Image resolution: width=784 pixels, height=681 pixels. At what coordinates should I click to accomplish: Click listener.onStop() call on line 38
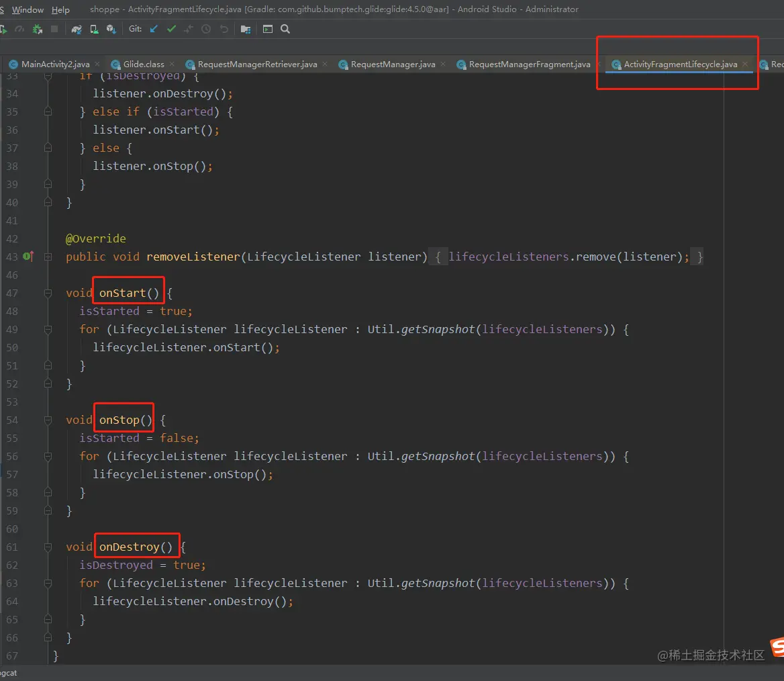click(x=152, y=166)
